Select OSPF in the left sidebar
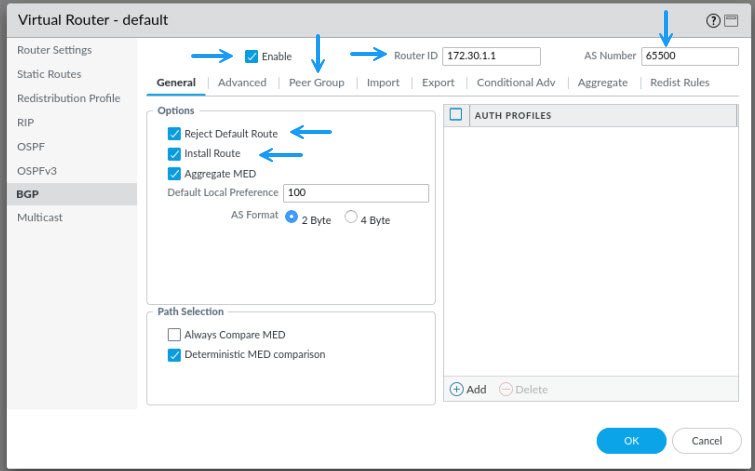755x471 pixels. 31,146
